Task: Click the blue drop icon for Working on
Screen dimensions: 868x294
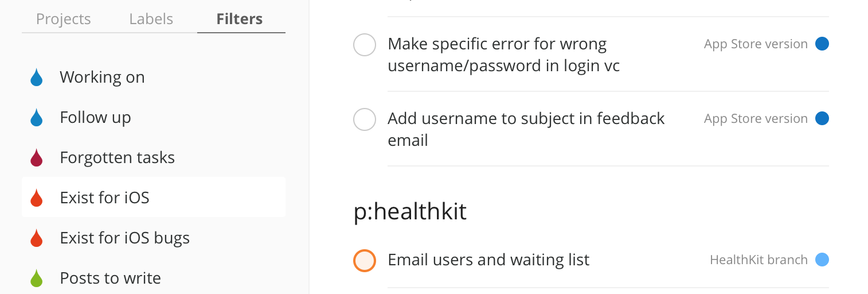Action: [37, 78]
